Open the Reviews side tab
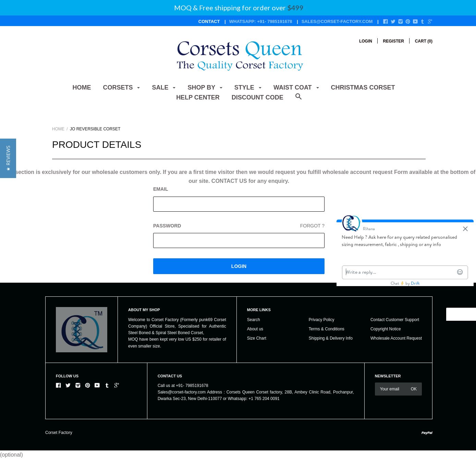 [x=8, y=158]
